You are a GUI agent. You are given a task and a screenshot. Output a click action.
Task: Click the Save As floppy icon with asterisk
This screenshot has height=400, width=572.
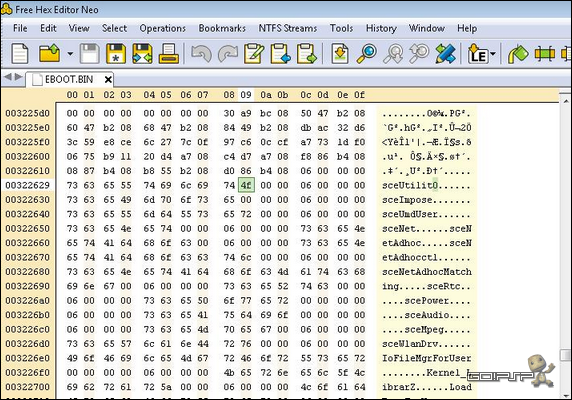[x=116, y=54]
